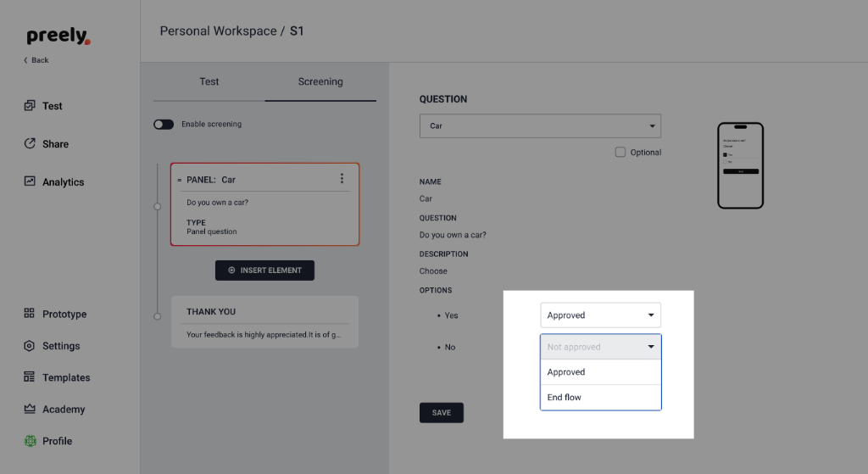This screenshot has width=868, height=474.
Task: Open Settings in the sidebar
Action: 52,345
